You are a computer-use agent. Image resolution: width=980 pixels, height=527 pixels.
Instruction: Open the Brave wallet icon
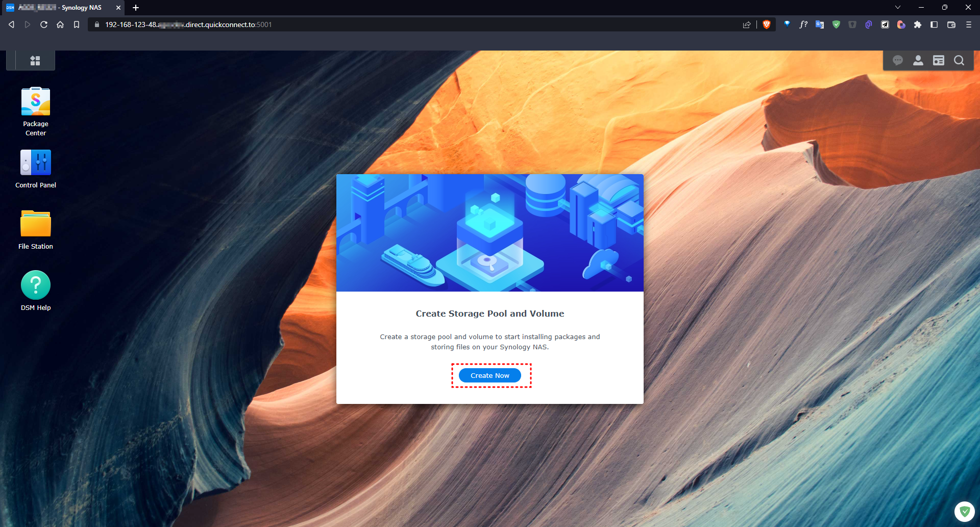951,25
